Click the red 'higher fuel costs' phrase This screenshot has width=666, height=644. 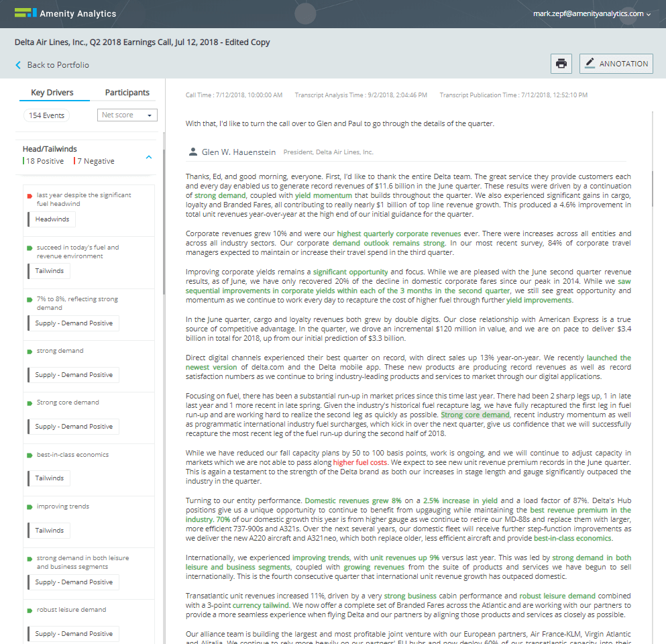click(359, 462)
